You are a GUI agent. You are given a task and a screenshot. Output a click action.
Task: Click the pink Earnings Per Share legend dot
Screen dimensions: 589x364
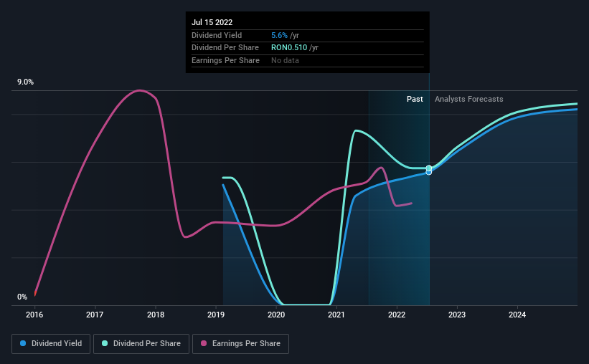(x=204, y=343)
